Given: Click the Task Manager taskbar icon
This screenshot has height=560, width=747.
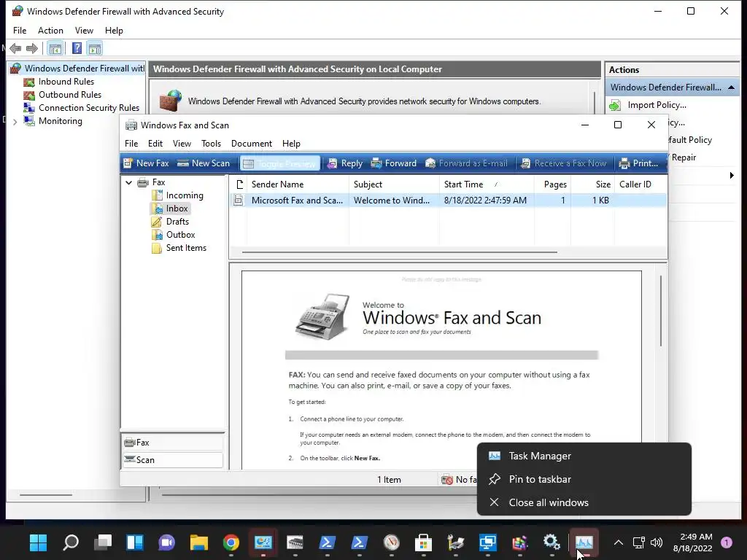Looking at the screenshot, I should coord(584,542).
